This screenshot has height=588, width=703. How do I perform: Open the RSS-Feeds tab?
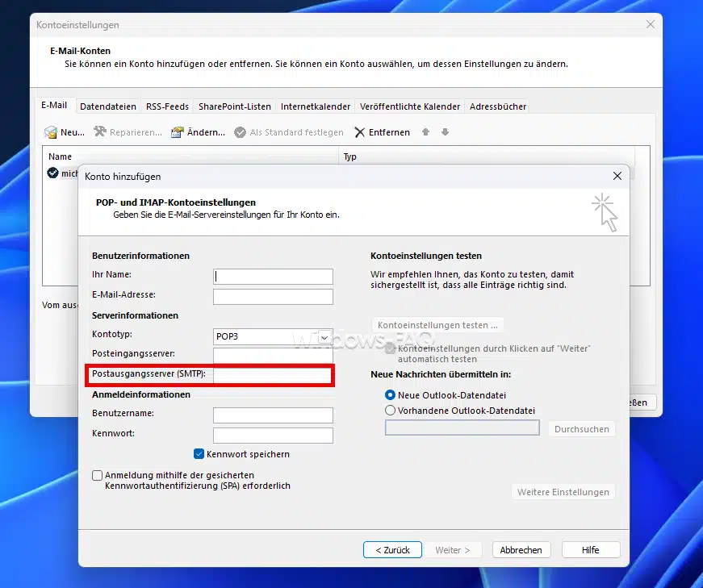167,106
